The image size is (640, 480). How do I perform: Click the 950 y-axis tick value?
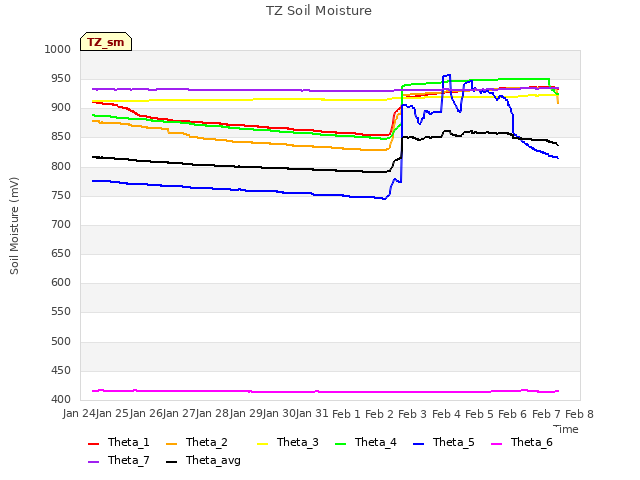tap(61, 78)
